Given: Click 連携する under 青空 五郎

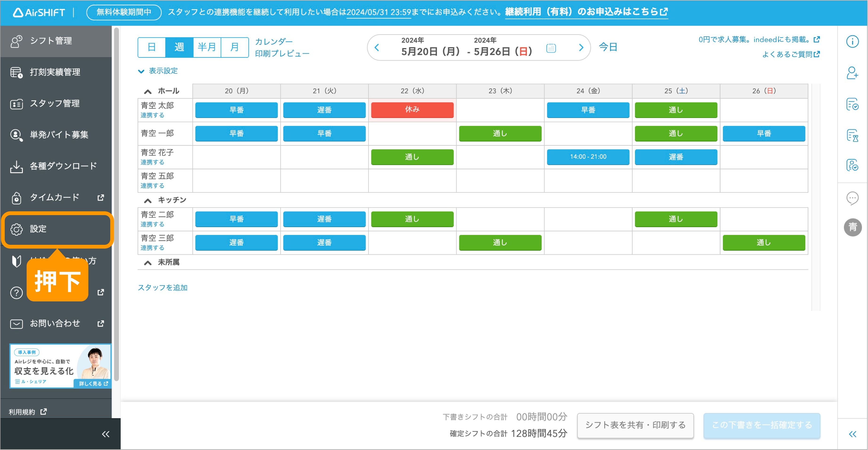Looking at the screenshot, I should [x=152, y=186].
